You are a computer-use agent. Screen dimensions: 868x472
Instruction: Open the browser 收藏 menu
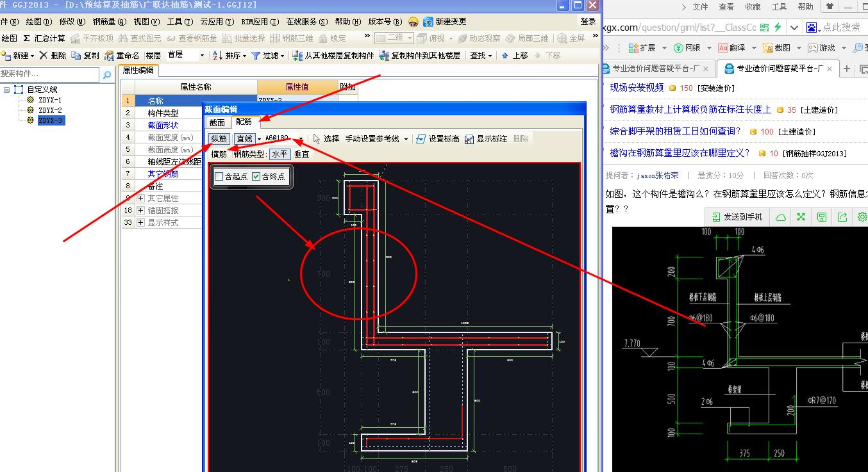tap(753, 6)
